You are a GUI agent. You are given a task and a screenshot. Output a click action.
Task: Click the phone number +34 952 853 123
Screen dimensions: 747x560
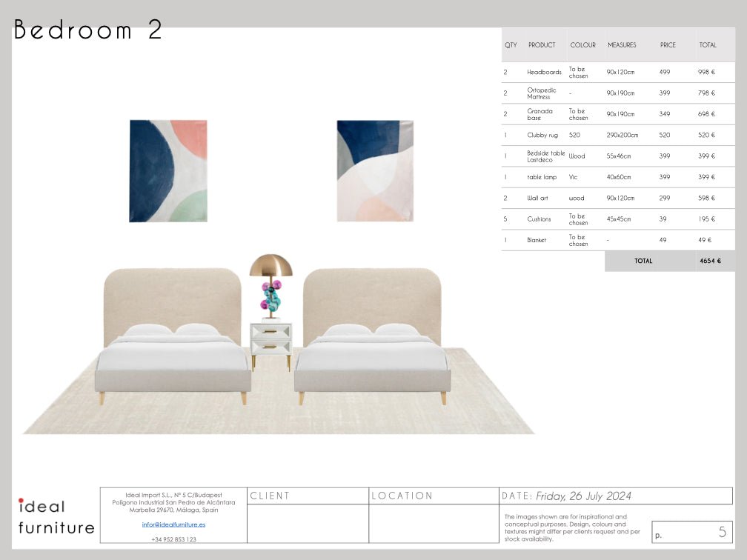173,539
